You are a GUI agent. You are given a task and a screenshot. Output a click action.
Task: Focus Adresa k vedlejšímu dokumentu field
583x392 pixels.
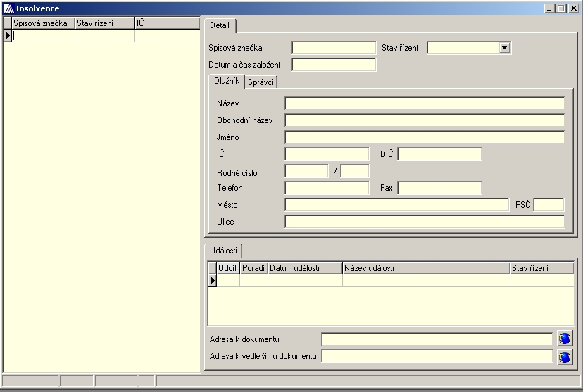coord(437,356)
